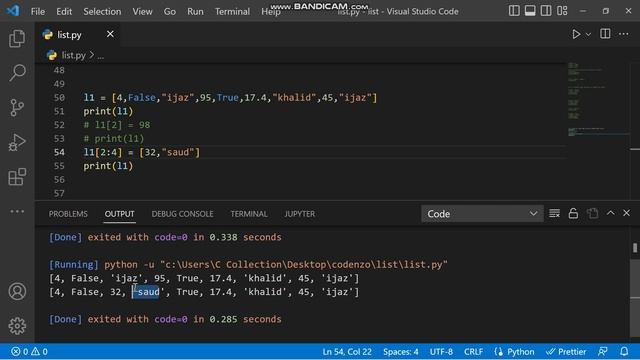Click the print(l1) call on line 55

tap(108, 166)
